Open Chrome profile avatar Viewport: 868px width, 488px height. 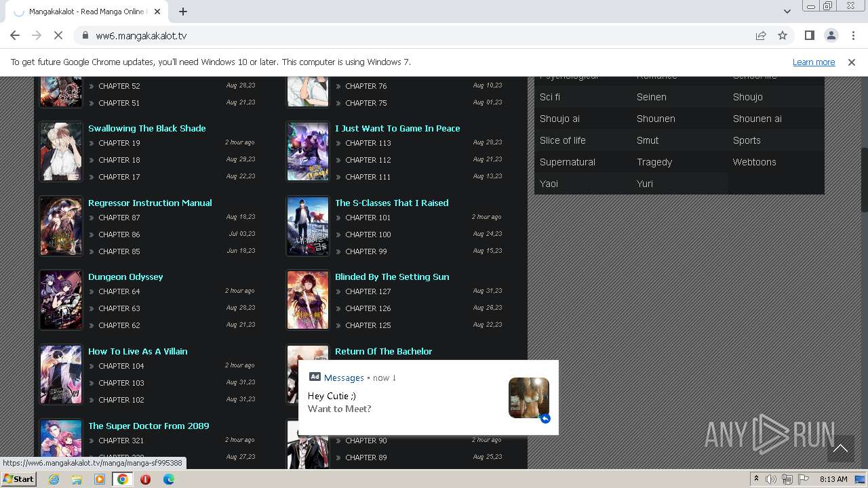(x=831, y=36)
